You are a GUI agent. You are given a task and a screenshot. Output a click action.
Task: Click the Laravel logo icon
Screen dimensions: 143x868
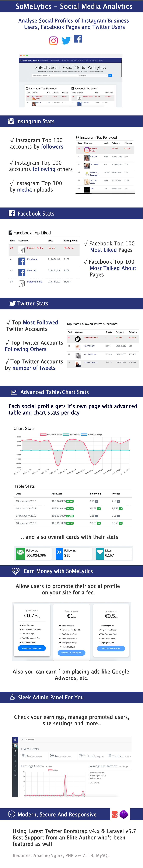[x=115, y=814]
